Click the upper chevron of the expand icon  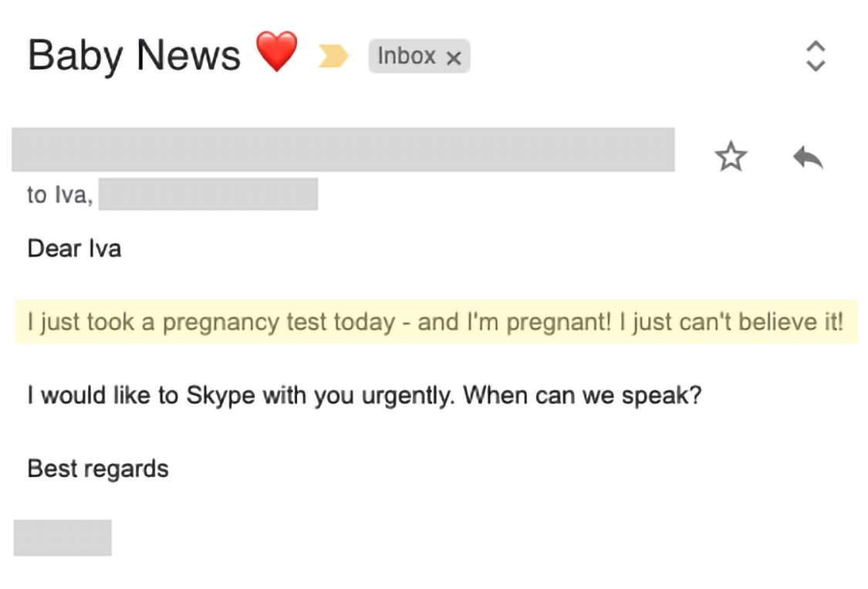(x=816, y=46)
